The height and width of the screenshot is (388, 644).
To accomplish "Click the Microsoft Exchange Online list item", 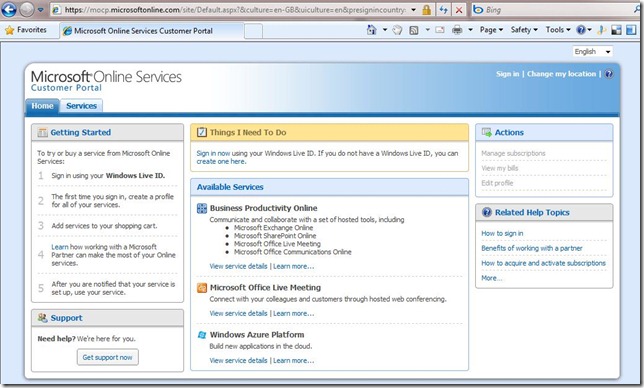I will (x=274, y=227).
